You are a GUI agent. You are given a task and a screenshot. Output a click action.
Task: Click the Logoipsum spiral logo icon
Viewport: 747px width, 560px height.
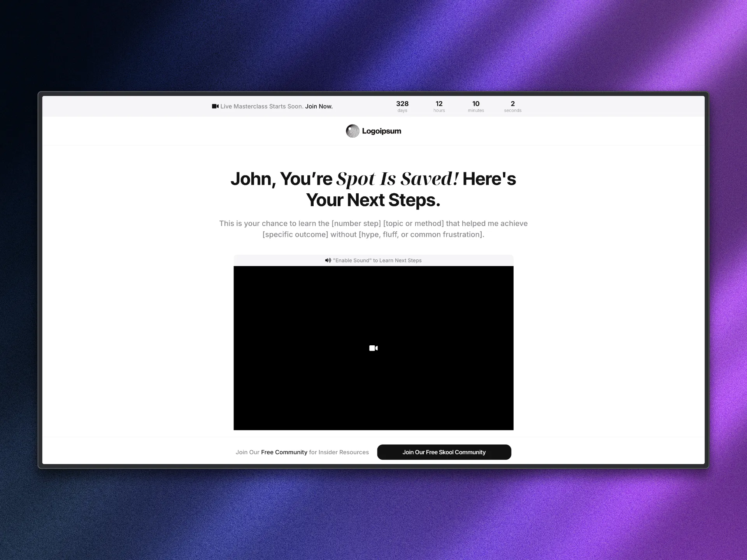pos(352,131)
